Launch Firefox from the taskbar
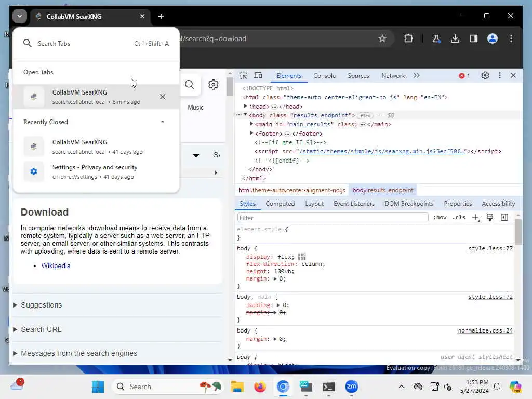 [x=260, y=387]
